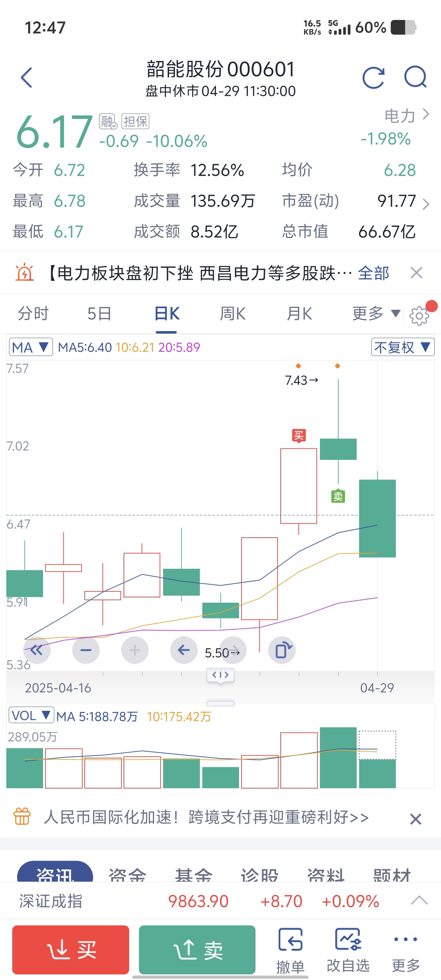Dismiss the 人民币国际化 promo banner
441x980 pixels.
click(x=415, y=819)
